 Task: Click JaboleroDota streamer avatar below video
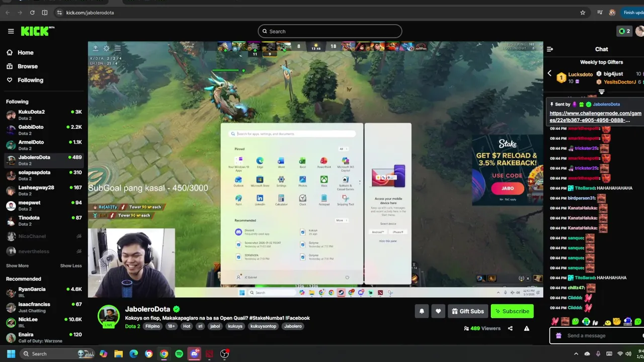point(108,315)
